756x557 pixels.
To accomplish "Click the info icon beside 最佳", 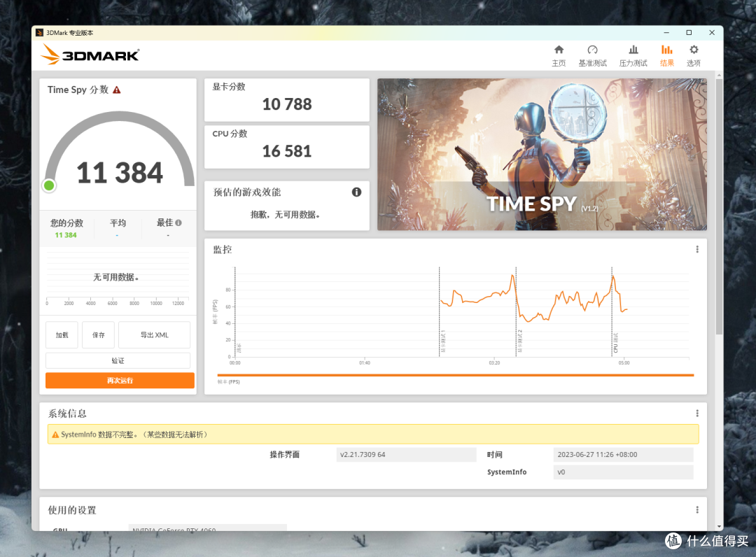I will 178,223.
